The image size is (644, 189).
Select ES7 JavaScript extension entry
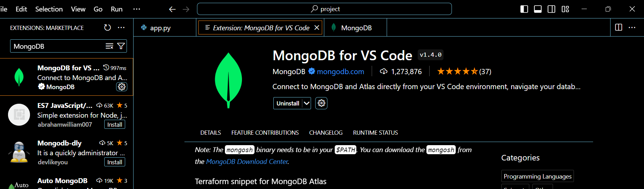(67, 115)
